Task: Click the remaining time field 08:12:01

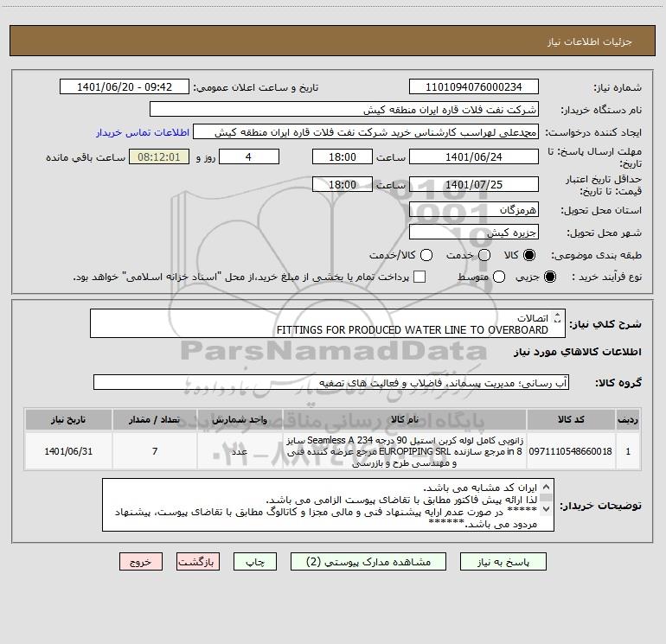Action: point(159,156)
